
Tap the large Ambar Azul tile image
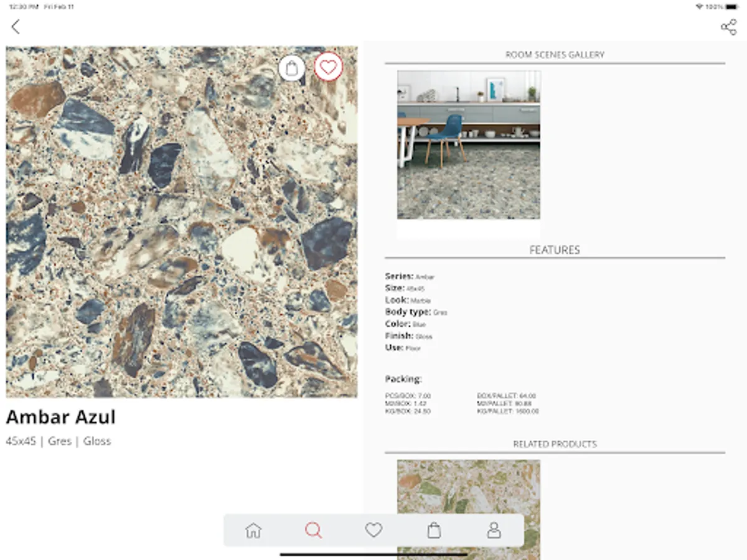click(182, 222)
